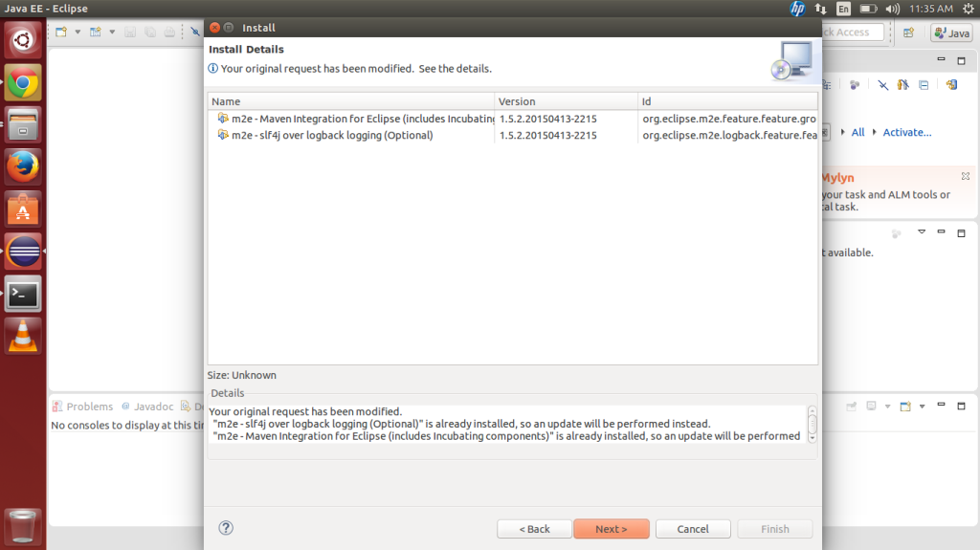Click the Hide Completed Tasks crossed icon

coord(882,85)
